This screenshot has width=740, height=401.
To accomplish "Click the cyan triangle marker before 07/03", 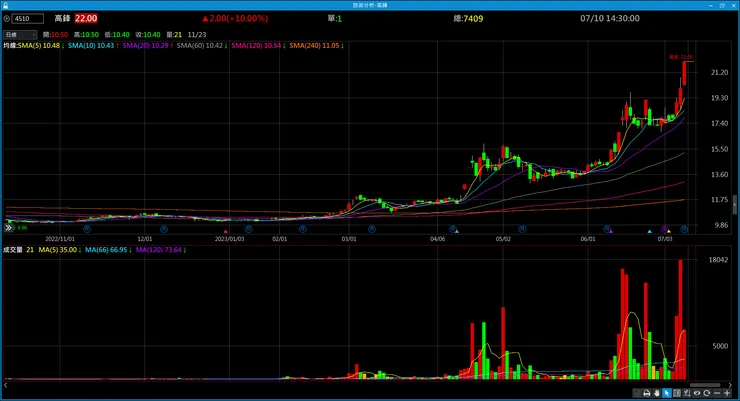I will point(649,232).
